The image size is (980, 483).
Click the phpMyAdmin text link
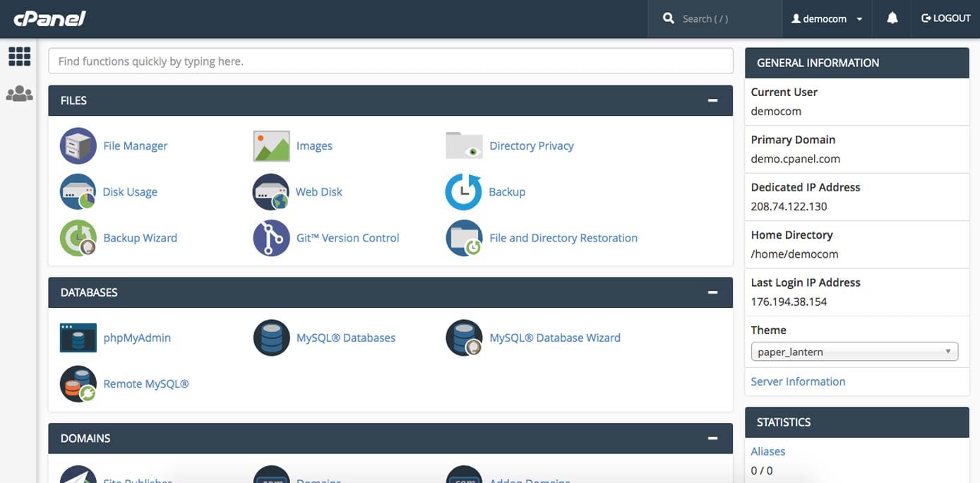coord(137,338)
